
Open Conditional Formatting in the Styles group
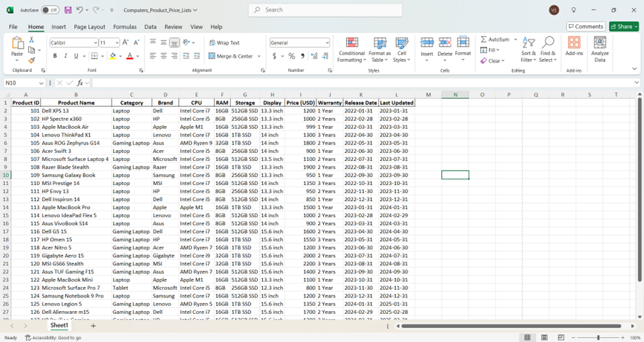click(x=351, y=49)
